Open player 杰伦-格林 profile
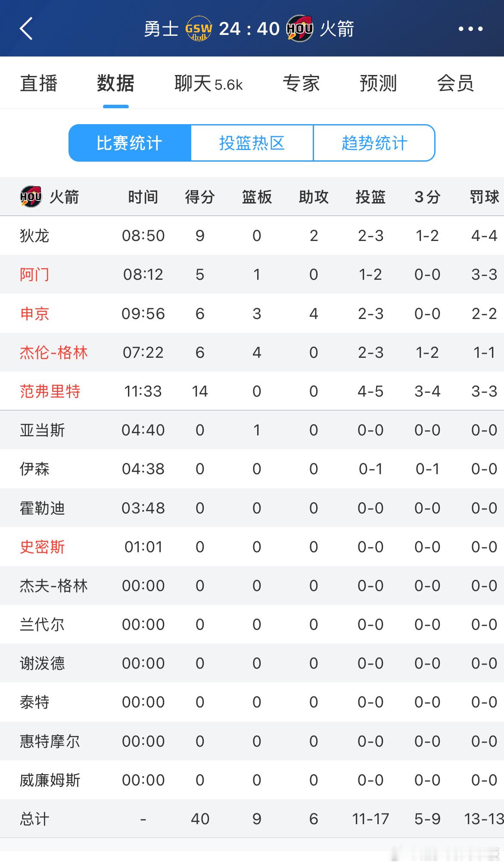 coord(54,353)
